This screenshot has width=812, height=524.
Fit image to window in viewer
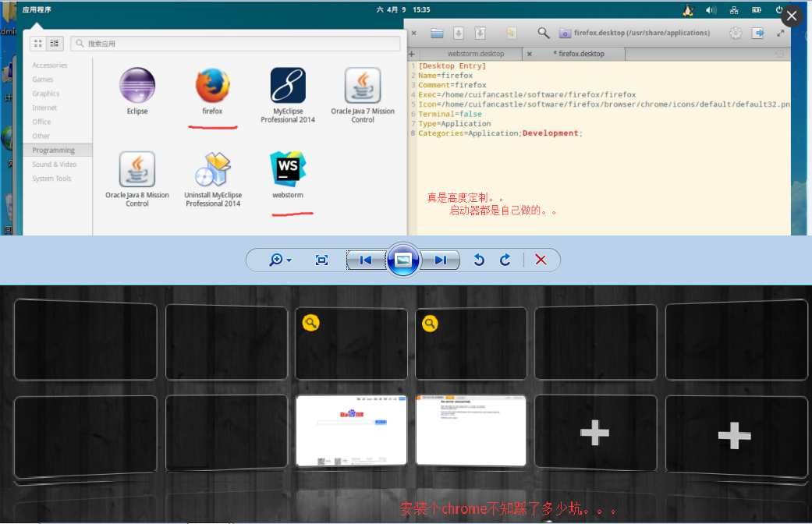tap(321, 260)
